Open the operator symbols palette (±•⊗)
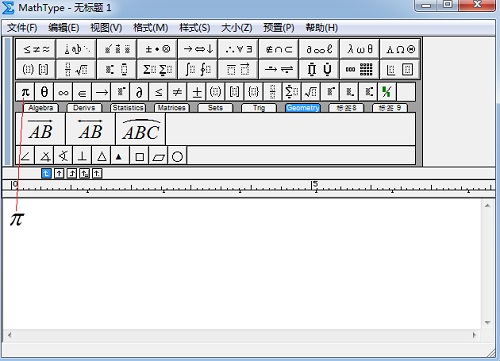Viewport: 500px width, 361px height. pyautogui.click(x=157, y=49)
